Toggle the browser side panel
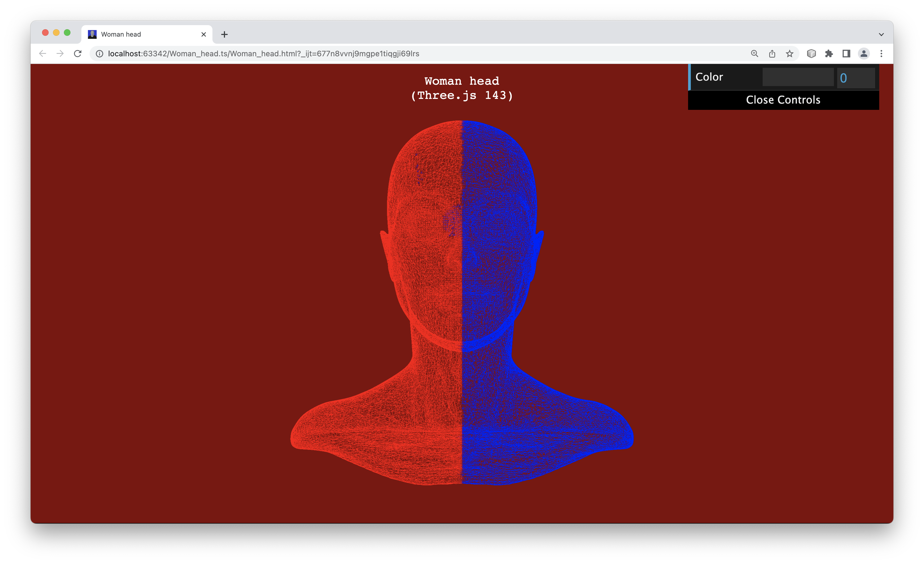 pos(846,54)
